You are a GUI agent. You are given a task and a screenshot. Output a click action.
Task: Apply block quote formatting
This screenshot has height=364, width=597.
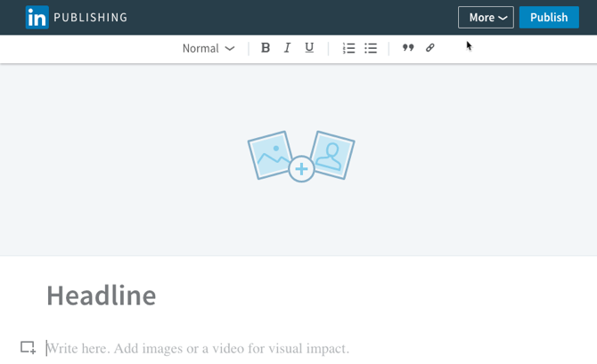[x=408, y=48]
